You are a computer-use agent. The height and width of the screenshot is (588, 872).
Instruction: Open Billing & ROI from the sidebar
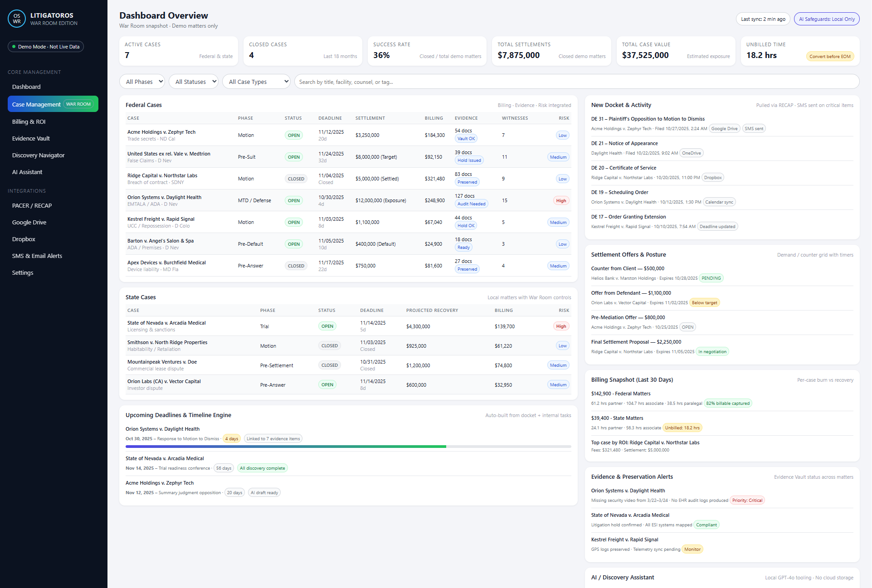click(x=29, y=121)
